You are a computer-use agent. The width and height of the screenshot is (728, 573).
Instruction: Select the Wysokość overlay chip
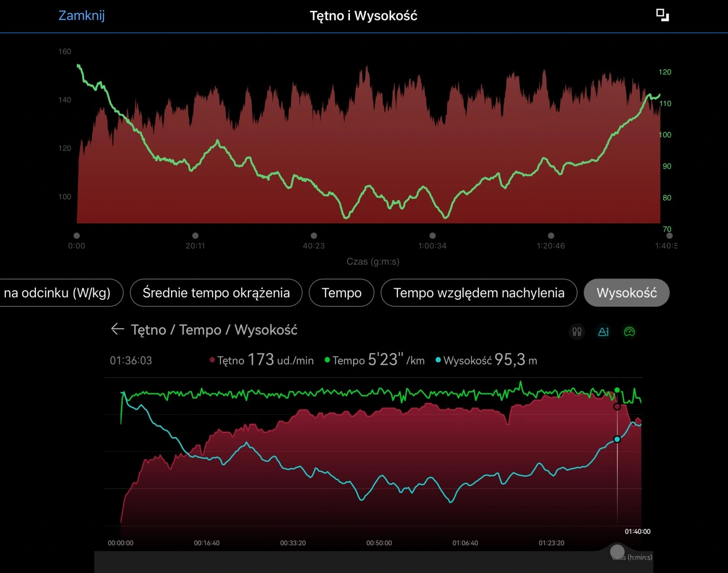pos(626,293)
